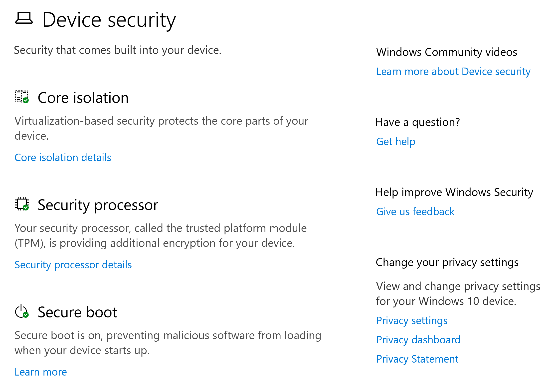Click the laptop icon beside Device security
Image resolution: width=549 pixels, height=392 pixels.
tap(24, 18)
